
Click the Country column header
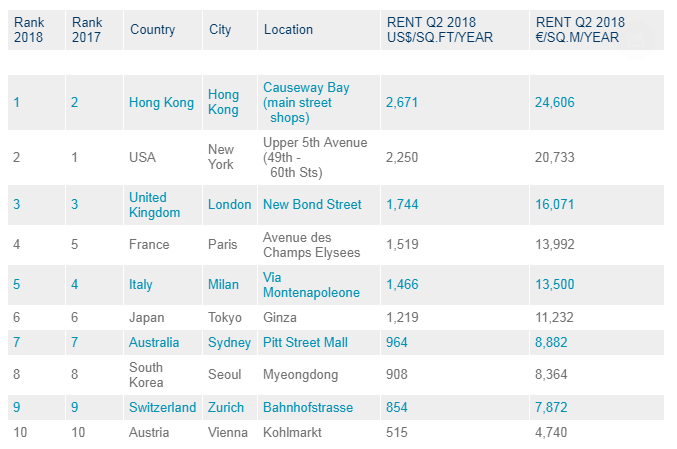click(153, 29)
